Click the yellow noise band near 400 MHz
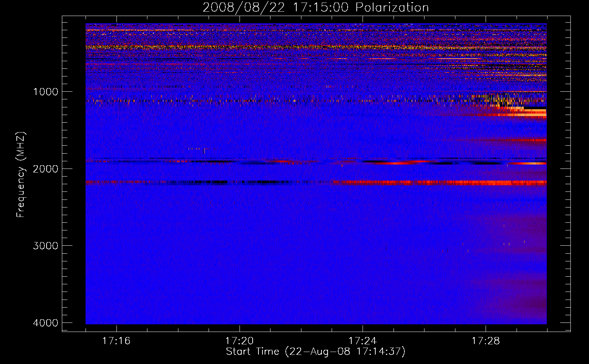The width and height of the screenshot is (589, 364). 316,47
